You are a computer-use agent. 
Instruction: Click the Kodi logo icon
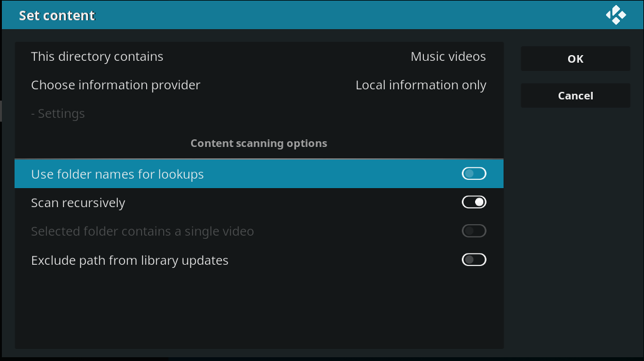[616, 15]
